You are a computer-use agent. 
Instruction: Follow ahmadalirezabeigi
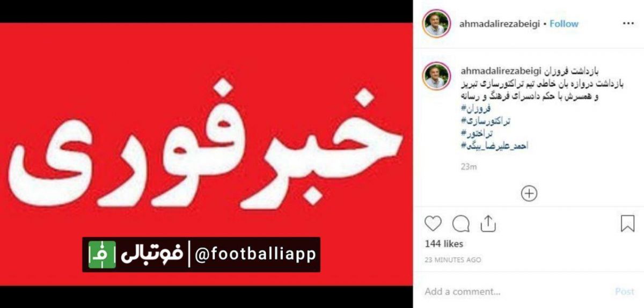(x=564, y=24)
